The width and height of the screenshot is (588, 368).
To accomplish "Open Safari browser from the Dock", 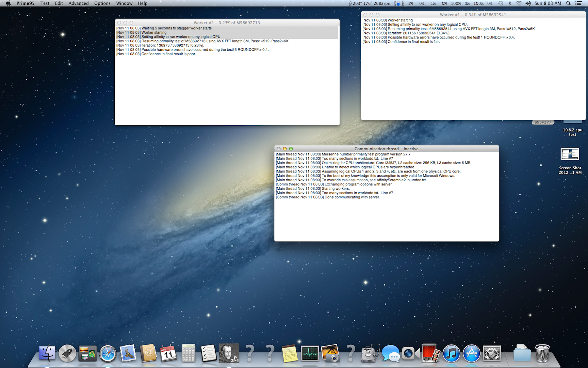I will (x=108, y=353).
